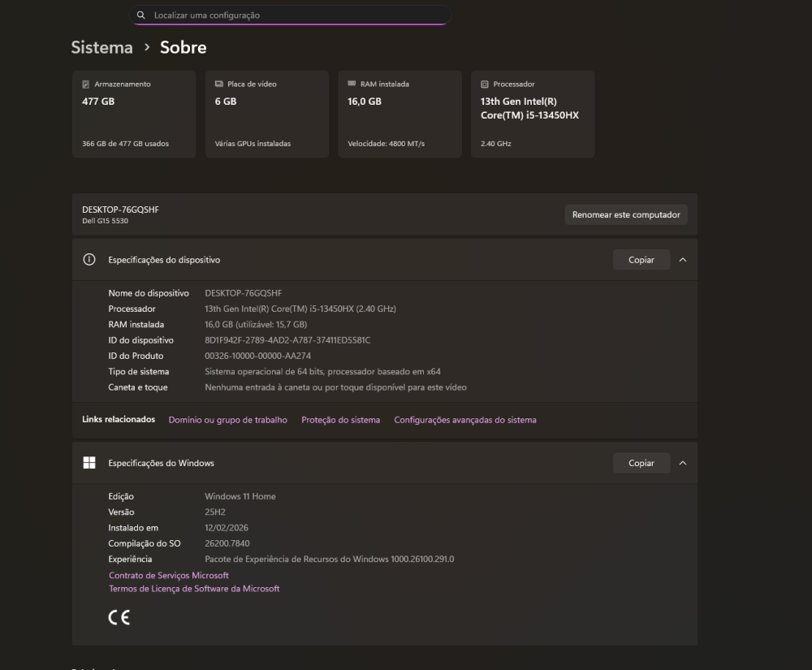Collapse the Especificações do Windows section
Image resolution: width=812 pixels, height=670 pixels.
tap(682, 463)
